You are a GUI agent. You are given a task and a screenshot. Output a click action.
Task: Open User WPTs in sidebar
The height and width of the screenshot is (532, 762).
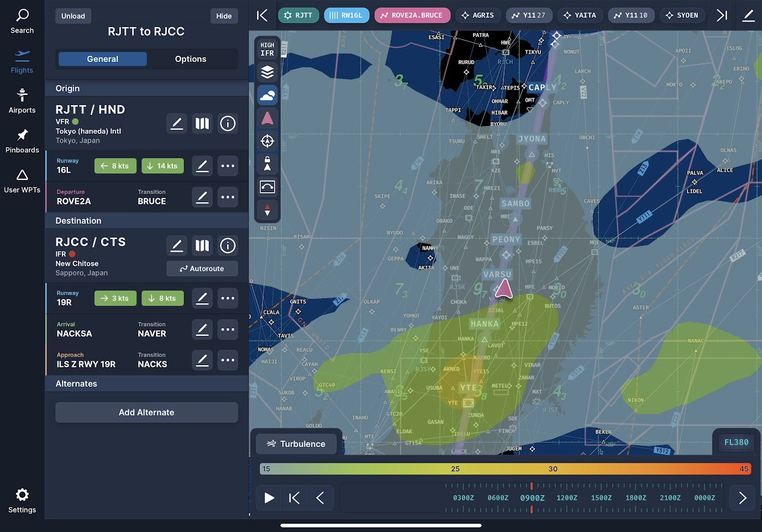(x=22, y=181)
